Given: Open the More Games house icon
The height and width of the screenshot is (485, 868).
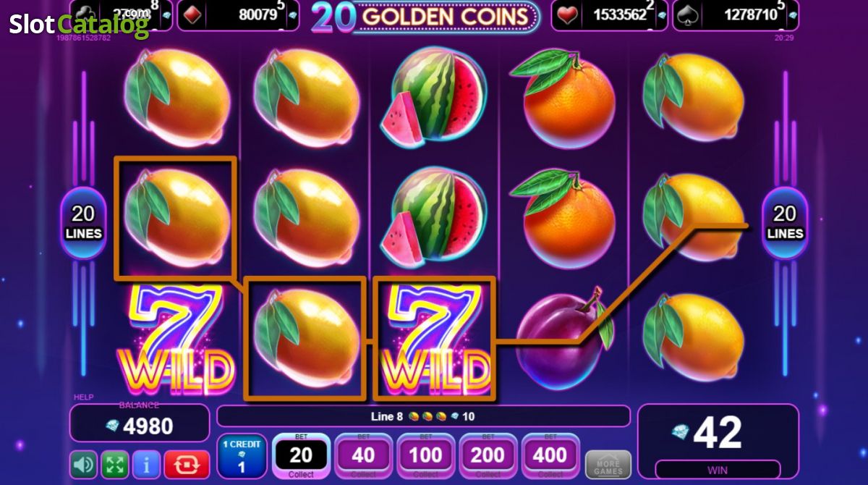Looking at the screenshot, I should [608, 464].
